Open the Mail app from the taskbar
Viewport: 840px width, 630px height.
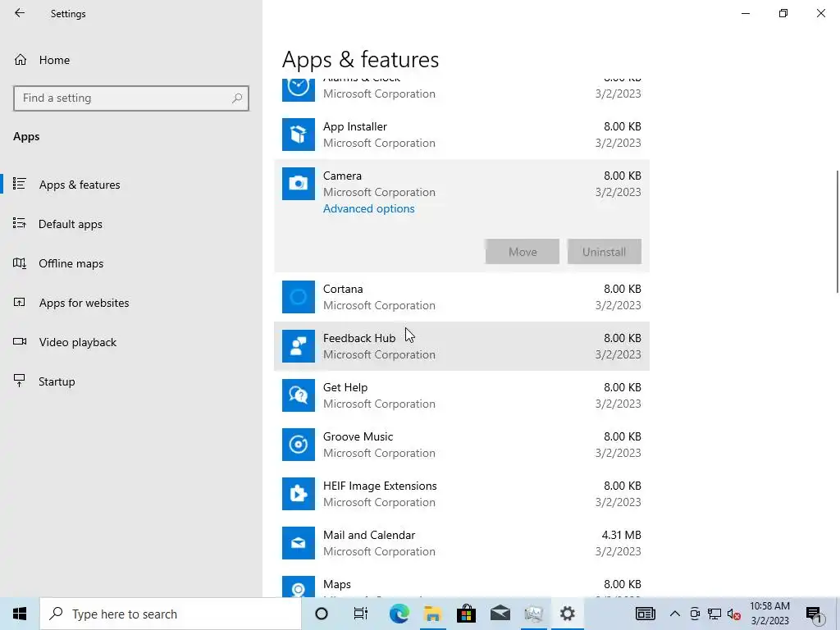click(500, 614)
